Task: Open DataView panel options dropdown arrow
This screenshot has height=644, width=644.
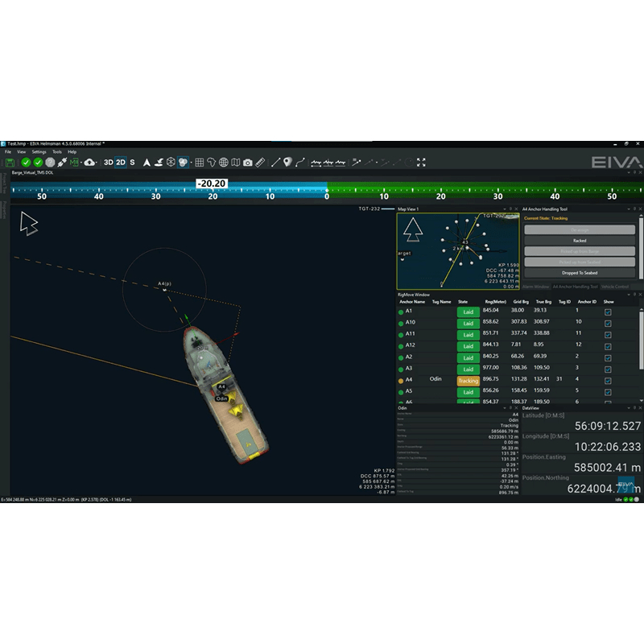Action: 629,408
